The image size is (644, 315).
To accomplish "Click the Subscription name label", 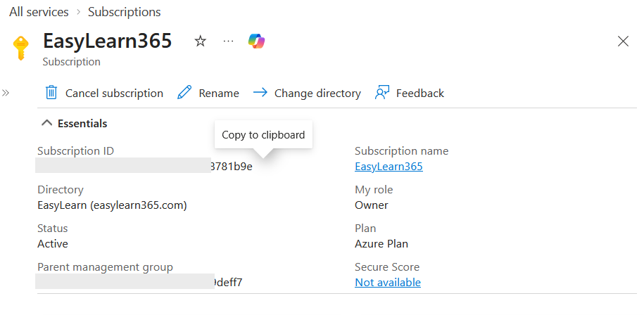I will coord(402,151).
